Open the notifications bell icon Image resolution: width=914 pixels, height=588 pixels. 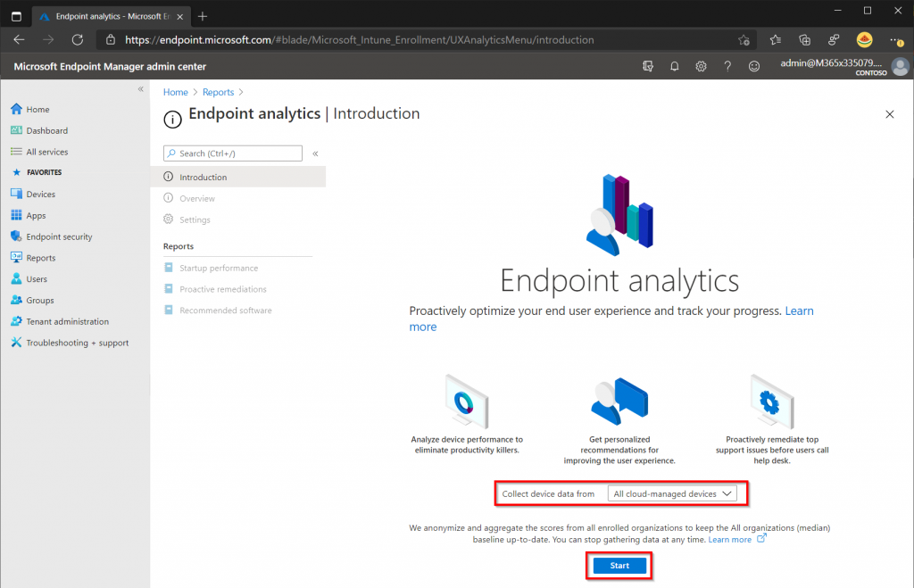[x=675, y=66]
